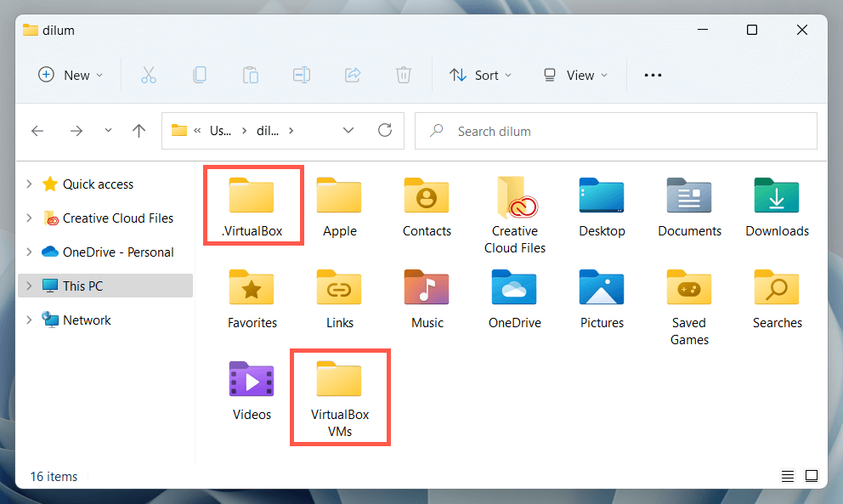Open the View layout menu
The width and height of the screenshot is (843, 504).
tap(575, 75)
